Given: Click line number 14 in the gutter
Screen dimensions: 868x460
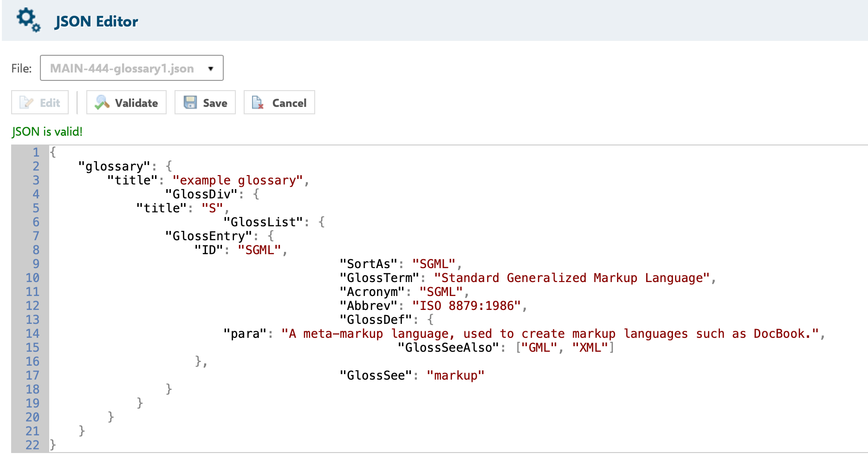Looking at the screenshot, I should [x=32, y=334].
